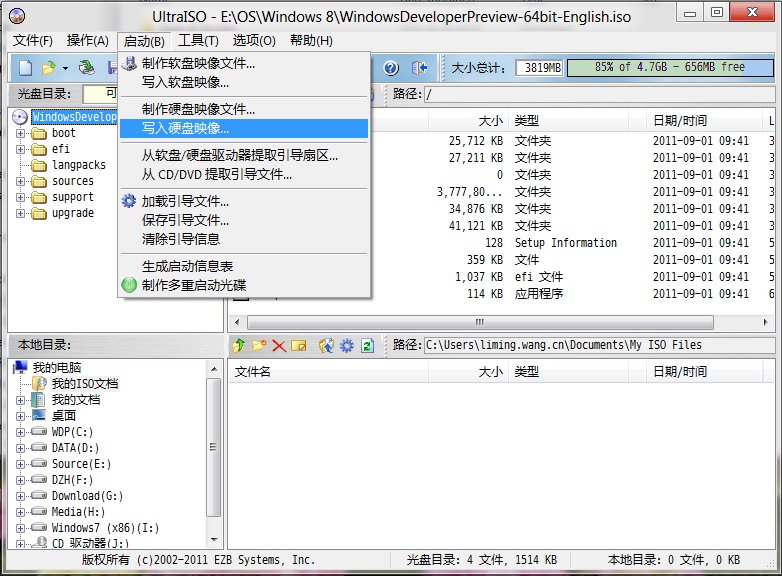
Task: Open the 选项(O) menu
Action: click(x=254, y=40)
